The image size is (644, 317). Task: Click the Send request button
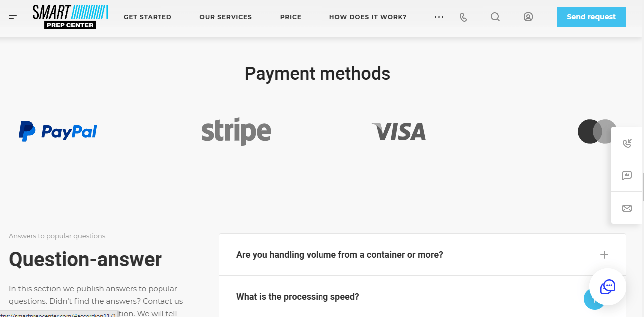click(x=591, y=17)
